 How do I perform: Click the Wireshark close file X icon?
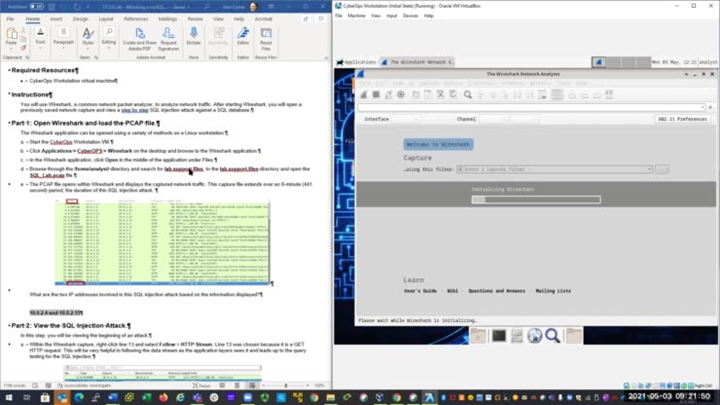[x=440, y=95]
